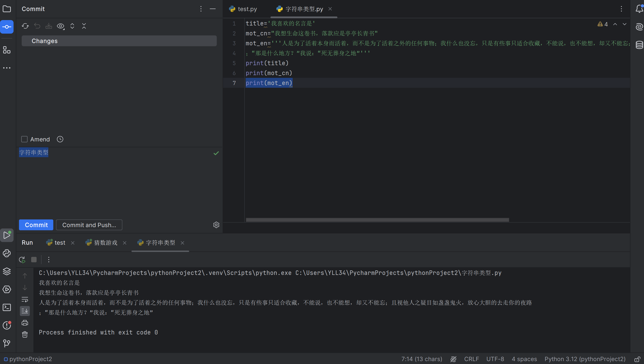The height and width of the screenshot is (364, 644).
Task: Click the blue Commit button
Action: pos(36,225)
